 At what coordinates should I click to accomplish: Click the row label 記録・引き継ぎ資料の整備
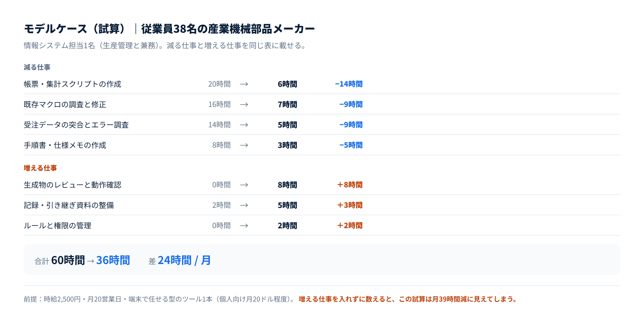(69, 205)
